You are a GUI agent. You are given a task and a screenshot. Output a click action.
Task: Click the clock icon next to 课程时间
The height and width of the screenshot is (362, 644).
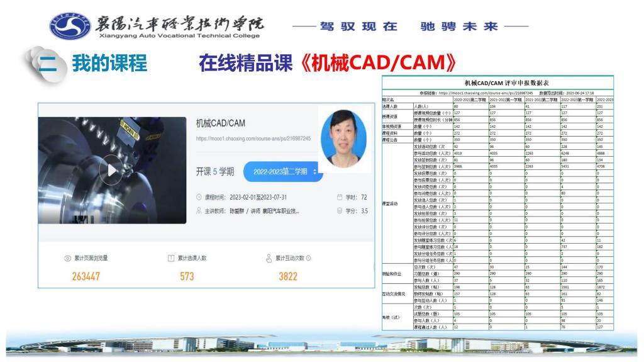[x=199, y=197]
